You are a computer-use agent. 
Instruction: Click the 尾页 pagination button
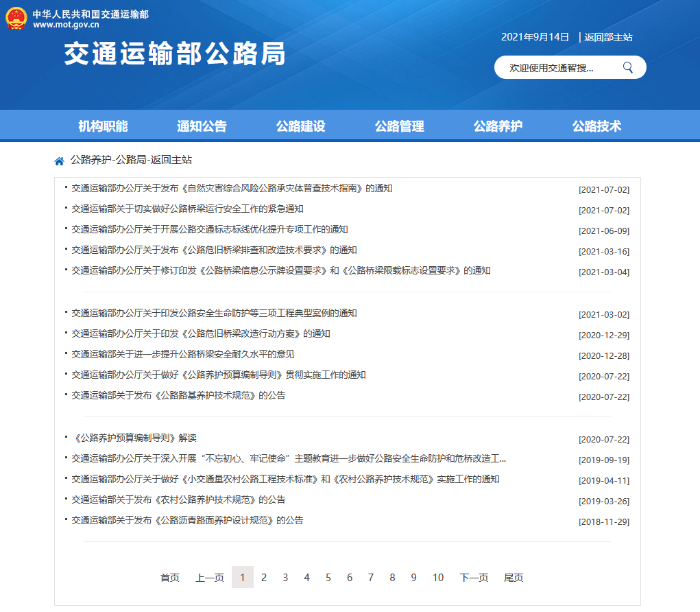point(514,578)
